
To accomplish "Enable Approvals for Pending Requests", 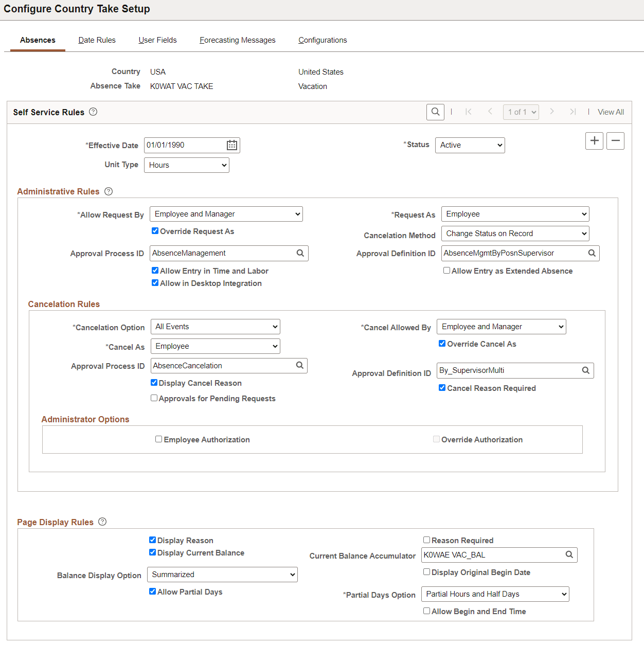I will pos(154,398).
